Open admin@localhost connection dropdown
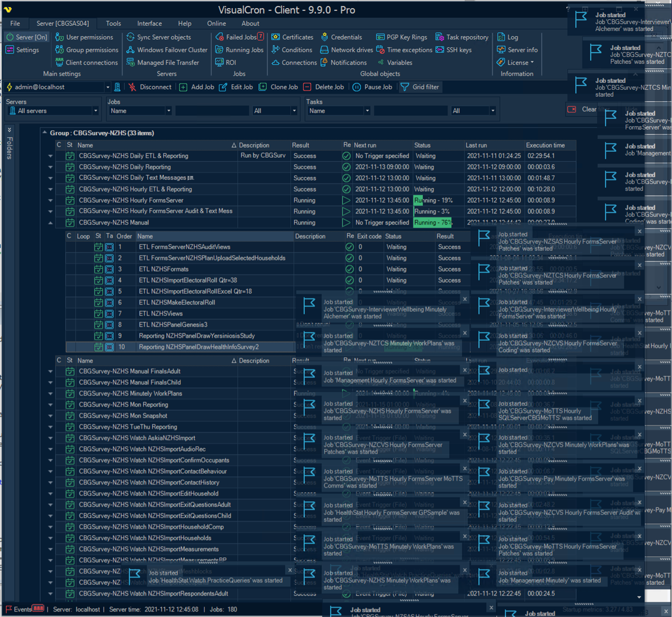The width and height of the screenshot is (672, 617). 107,87
